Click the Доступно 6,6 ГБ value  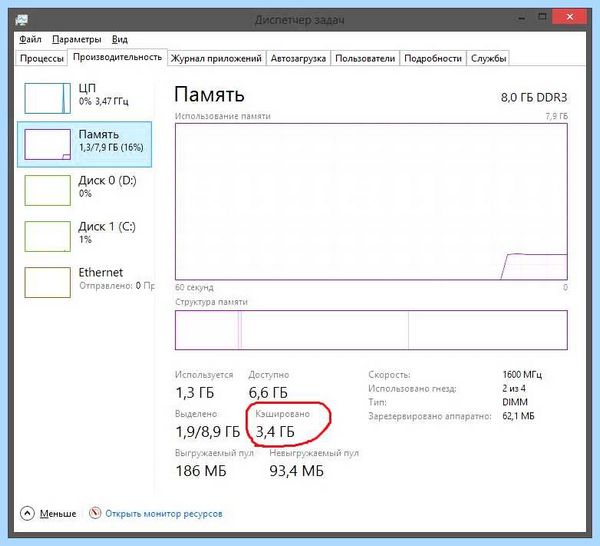coord(268,392)
